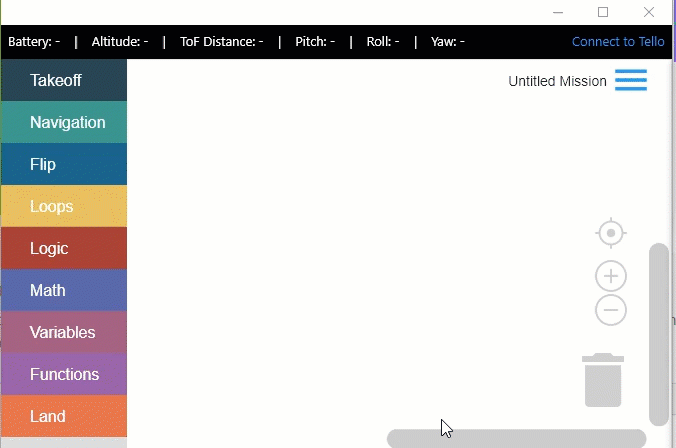Click the trash can icon

[x=603, y=380]
